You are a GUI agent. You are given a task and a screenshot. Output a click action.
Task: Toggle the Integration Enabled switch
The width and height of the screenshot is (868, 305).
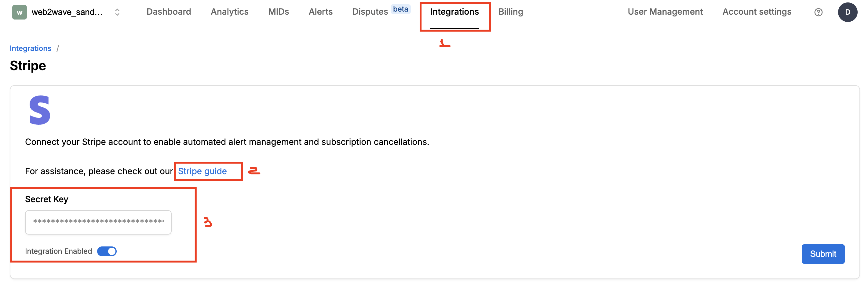(107, 251)
